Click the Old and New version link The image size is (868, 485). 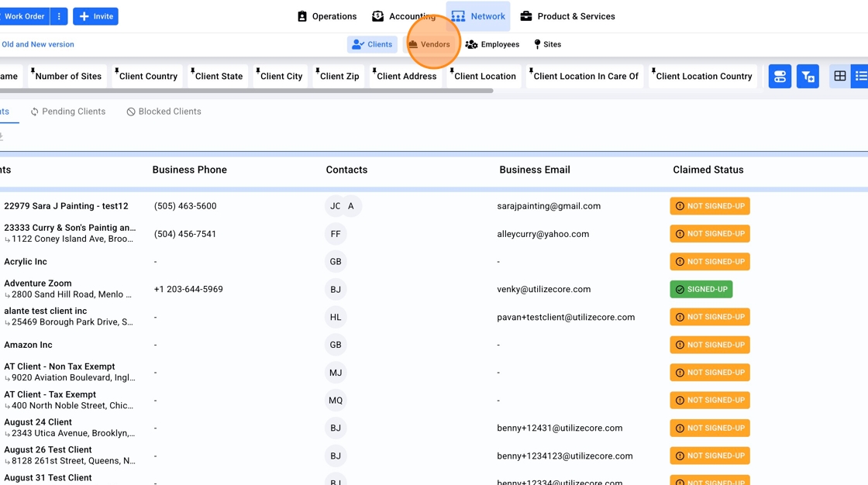click(38, 44)
